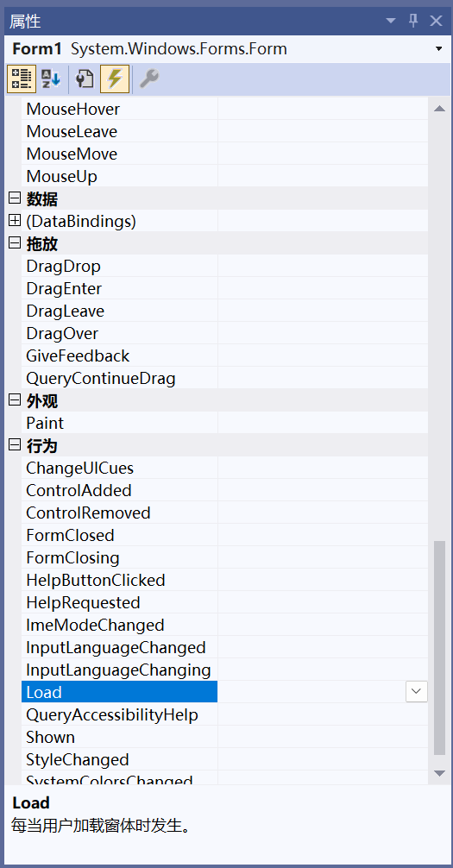453x868 pixels.
Task: Expand the (DataBindings) node
Action: point(15,221)
